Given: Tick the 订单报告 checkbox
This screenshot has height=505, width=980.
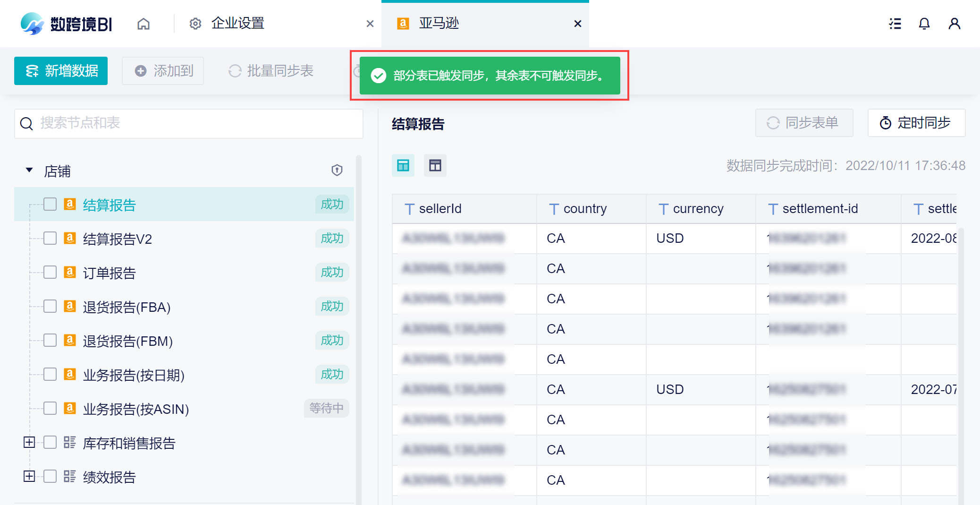Looking at the screenshot, I should tap(50, 272).
